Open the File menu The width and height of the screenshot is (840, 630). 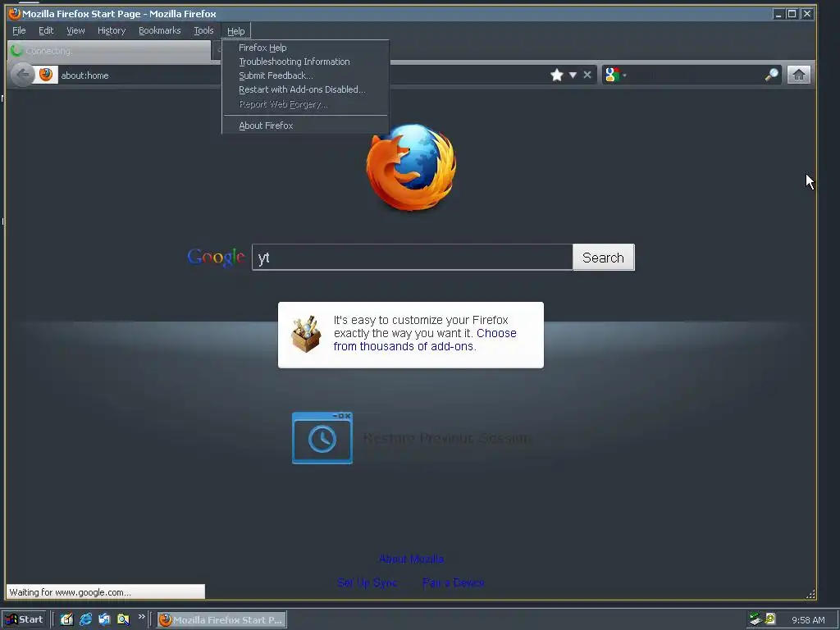tap(19, 30)
